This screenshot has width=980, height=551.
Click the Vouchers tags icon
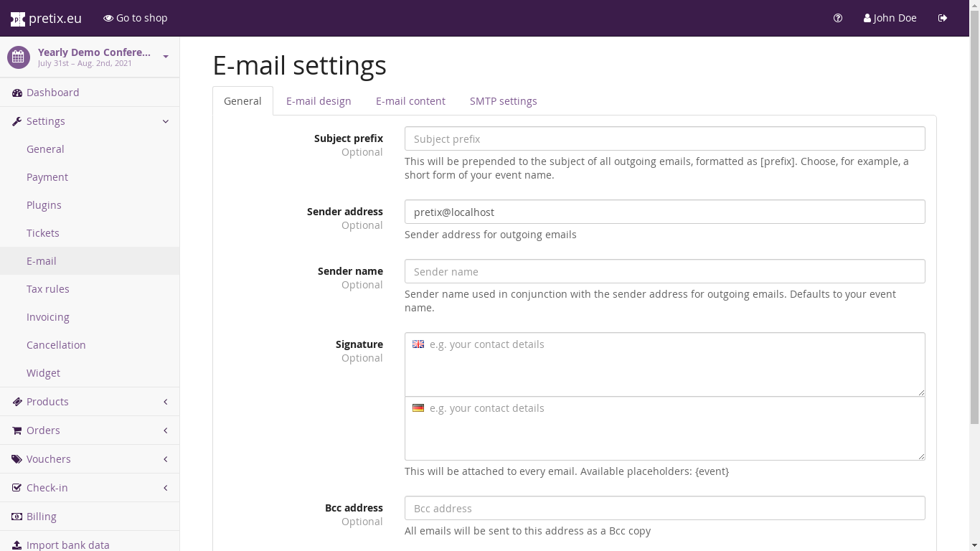point(17,459)
